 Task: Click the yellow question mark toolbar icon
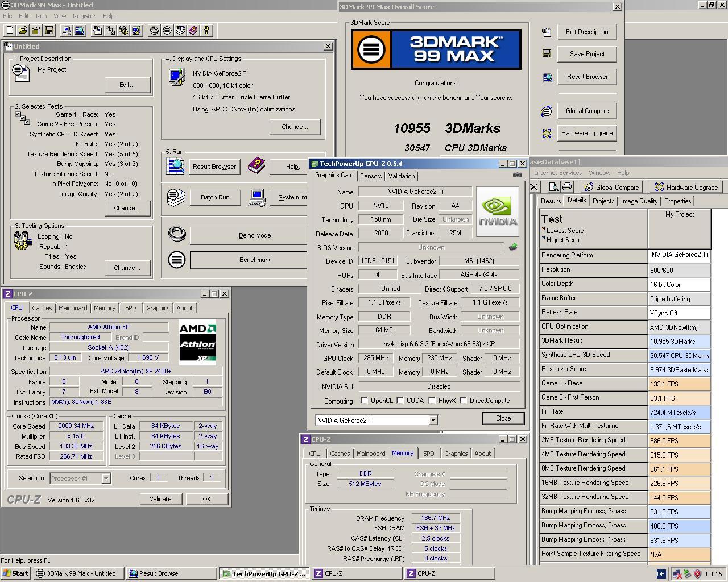click(x=206, y=30)
